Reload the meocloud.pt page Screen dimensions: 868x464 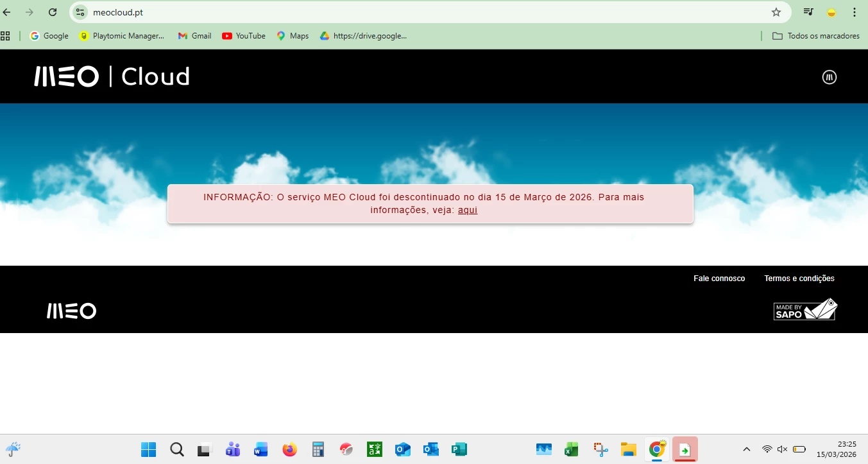[53, 12]
